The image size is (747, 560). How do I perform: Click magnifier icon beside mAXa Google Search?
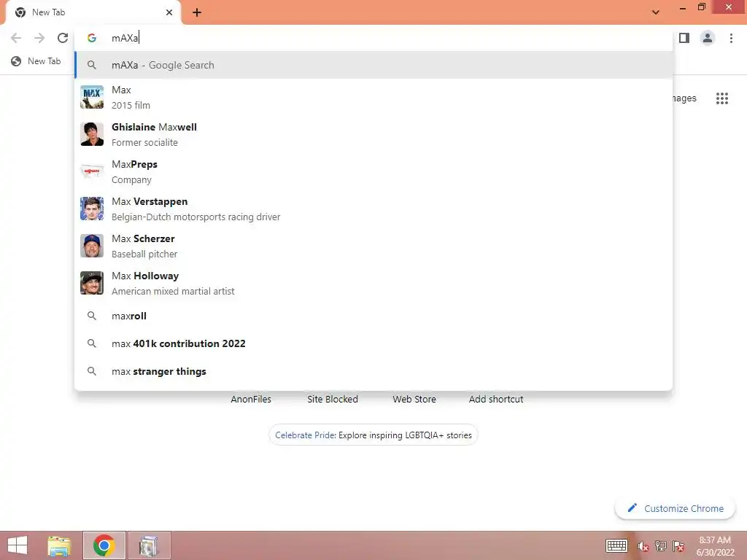[92, 65]
